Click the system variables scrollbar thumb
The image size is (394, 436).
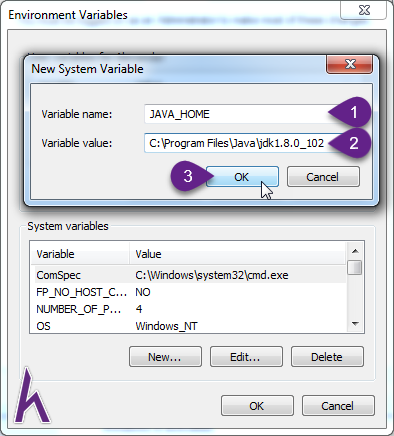[x=355, y=267]
